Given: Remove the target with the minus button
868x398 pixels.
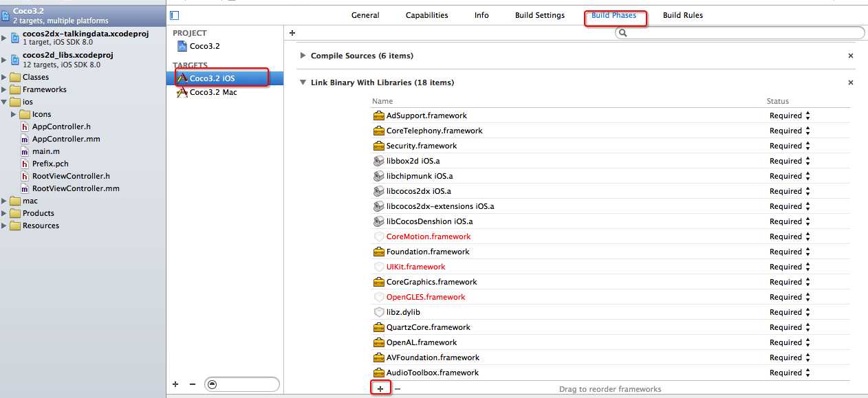Looking at the screenshot, I should (x=193, y=384).
